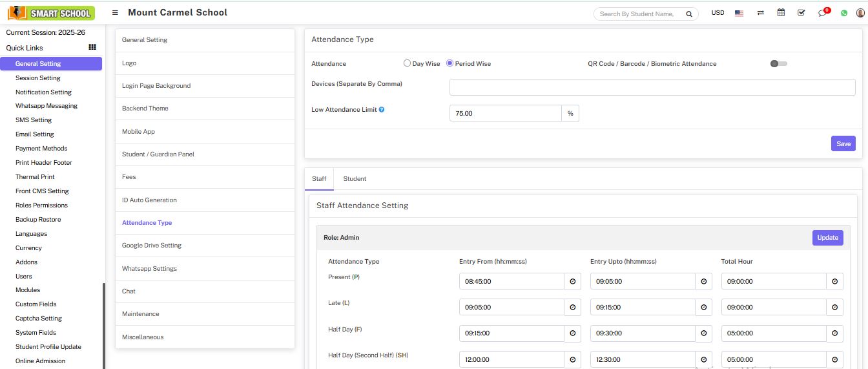Open the USD currency dropdown

click(x=718, y=13)
